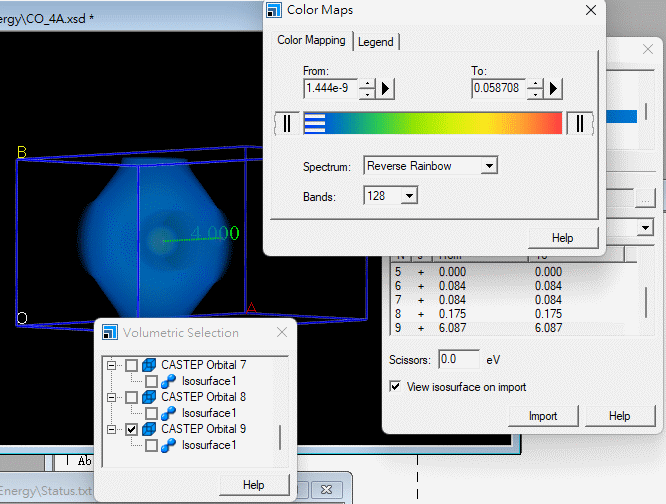Viewport: 666px width, 504px height.
Task: Click the right band handle of color bar
Action: coord(579,122)
